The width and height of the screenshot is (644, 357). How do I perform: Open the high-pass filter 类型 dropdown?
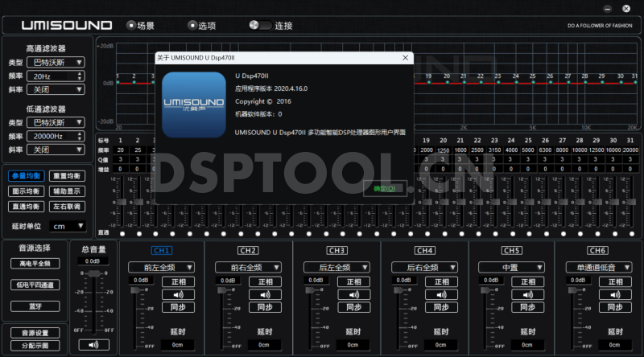pos(56,63)
